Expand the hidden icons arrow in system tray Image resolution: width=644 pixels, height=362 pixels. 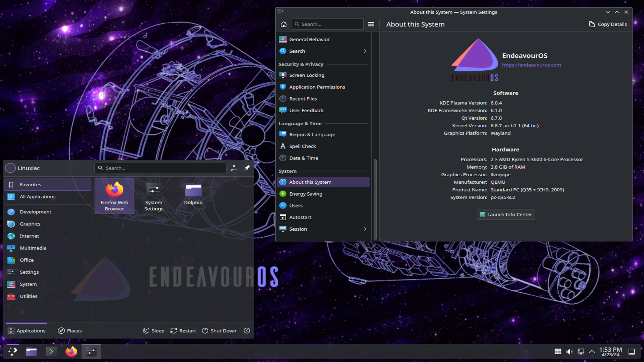[591, 352]
